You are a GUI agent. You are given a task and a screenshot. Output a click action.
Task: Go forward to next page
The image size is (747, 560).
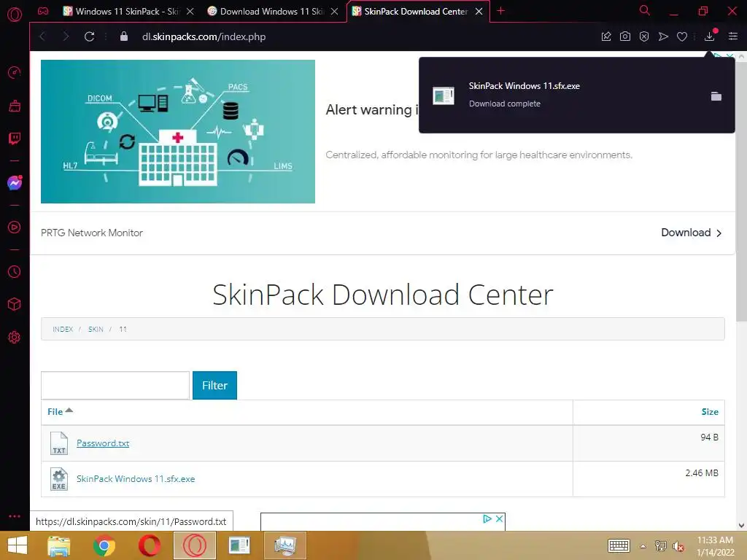(x=66, y=36)
